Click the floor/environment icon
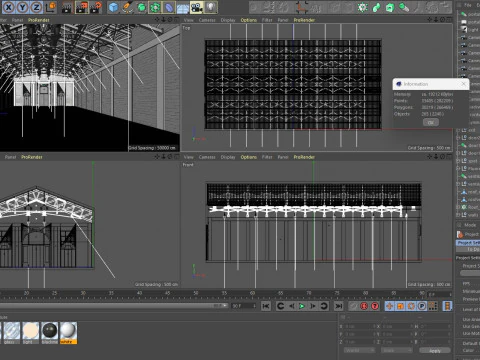This screenshot has width=480, height=360. 183,7
